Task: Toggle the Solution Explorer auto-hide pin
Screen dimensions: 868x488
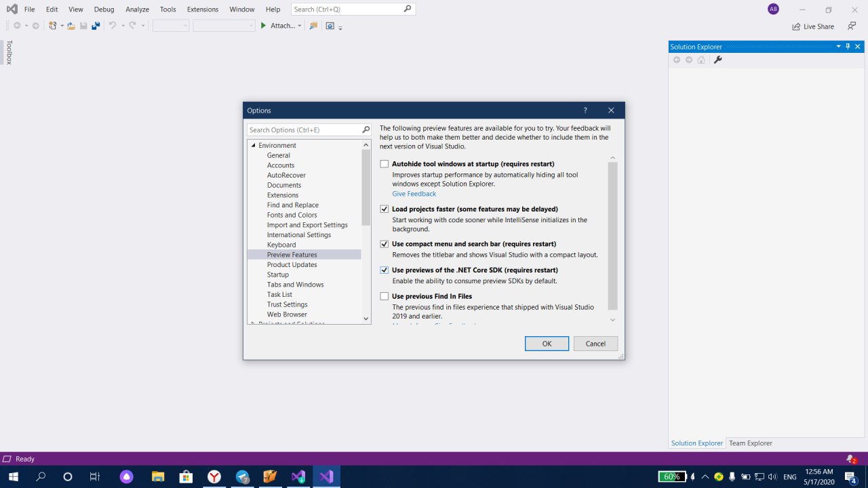Action: pyautogui.click(x=848, y=47)
